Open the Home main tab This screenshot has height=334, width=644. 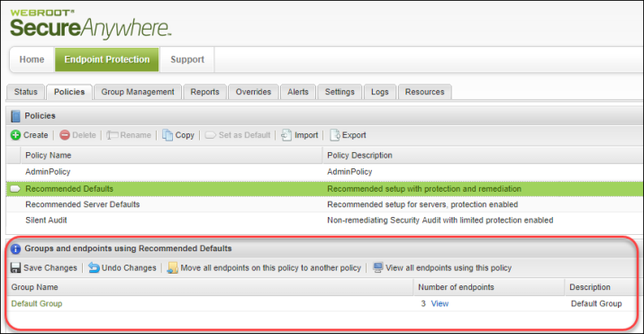[x=32, y=59]
